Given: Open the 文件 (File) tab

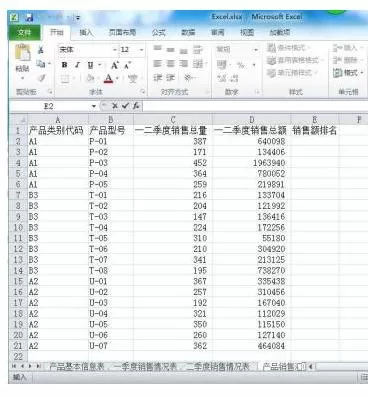Looking at the screenshot, I should tap(24, 33).
